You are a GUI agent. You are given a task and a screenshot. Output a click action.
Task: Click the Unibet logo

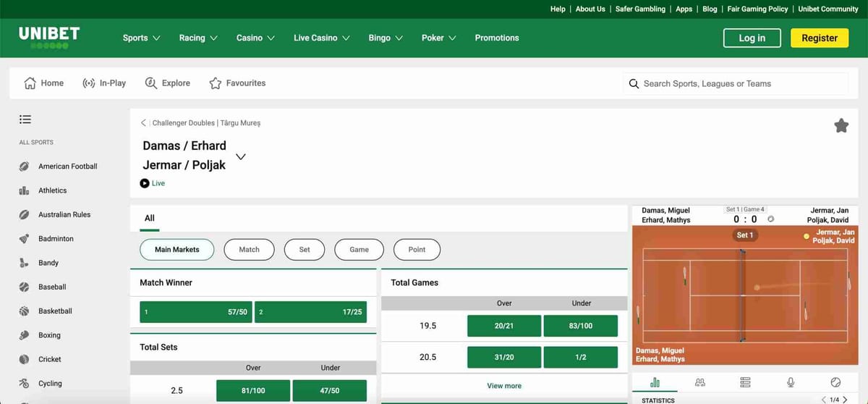click(49, 38)
